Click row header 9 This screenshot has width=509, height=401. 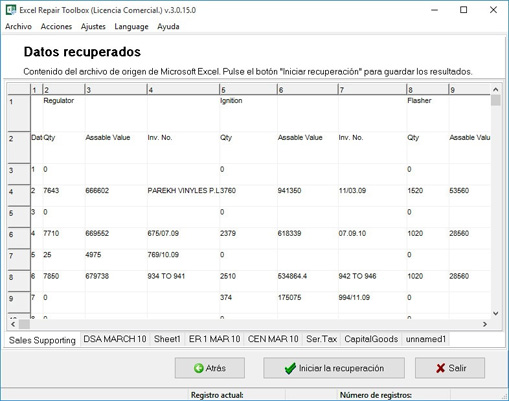click(19, 302)
